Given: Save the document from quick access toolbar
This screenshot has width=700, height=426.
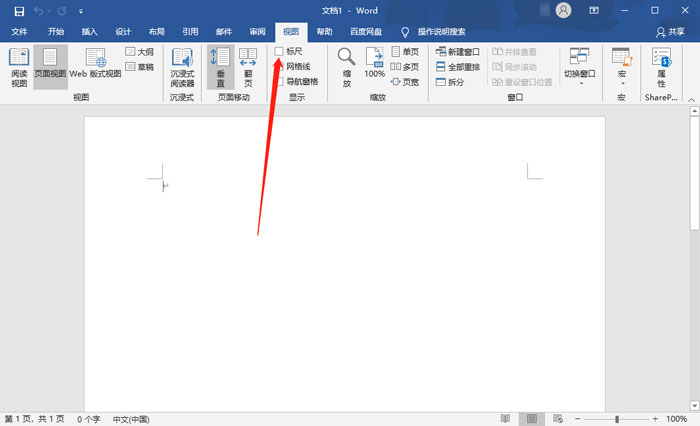Looking at the screenshot, I should coord(19,11).
